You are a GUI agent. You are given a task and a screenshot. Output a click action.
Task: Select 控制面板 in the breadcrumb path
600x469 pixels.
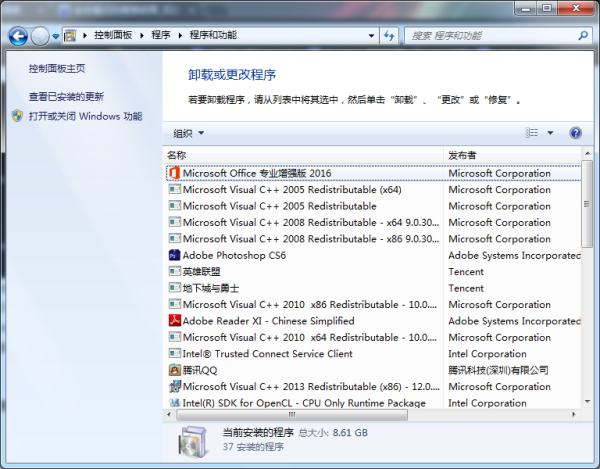click(x=113, y=35)
